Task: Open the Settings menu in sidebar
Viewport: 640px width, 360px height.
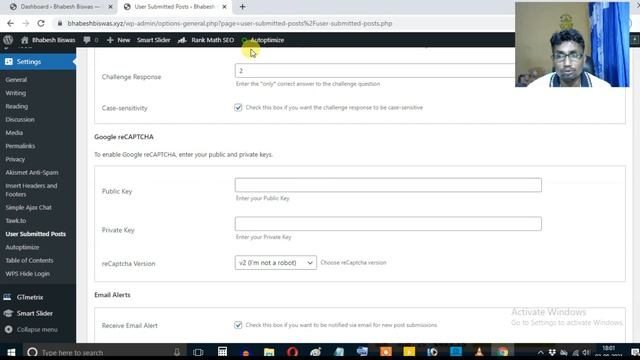Action: click(x=38, y=62)
